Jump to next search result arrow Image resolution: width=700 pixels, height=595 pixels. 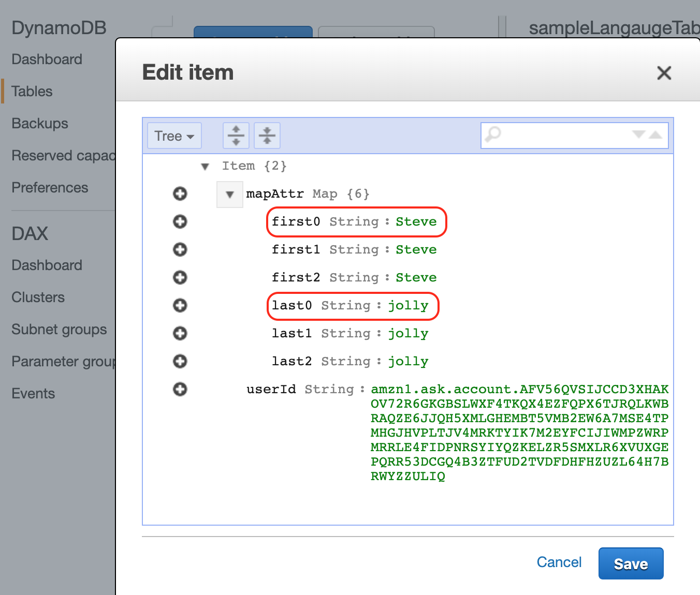(x=639, y=135)
